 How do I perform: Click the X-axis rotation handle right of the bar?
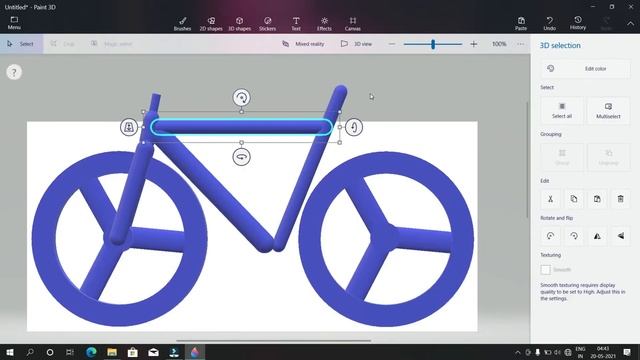(x=354, y=127)
